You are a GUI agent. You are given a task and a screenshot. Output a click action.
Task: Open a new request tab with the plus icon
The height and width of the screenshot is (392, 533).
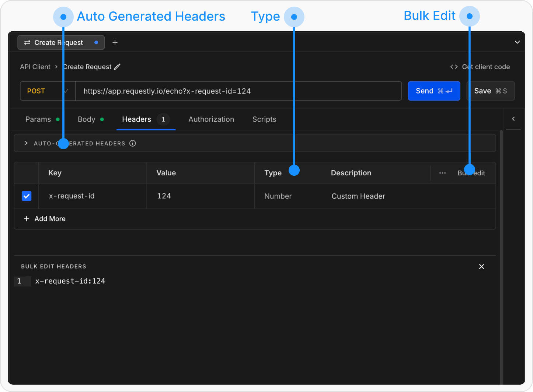pyautogui.click(x=115, y=42)
